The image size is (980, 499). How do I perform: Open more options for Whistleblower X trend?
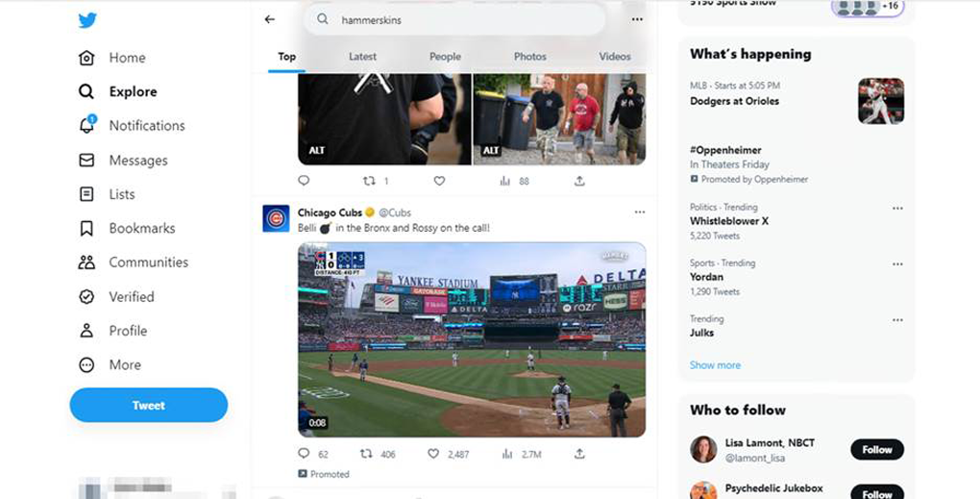pyautogui.click(x=897, y=208)
